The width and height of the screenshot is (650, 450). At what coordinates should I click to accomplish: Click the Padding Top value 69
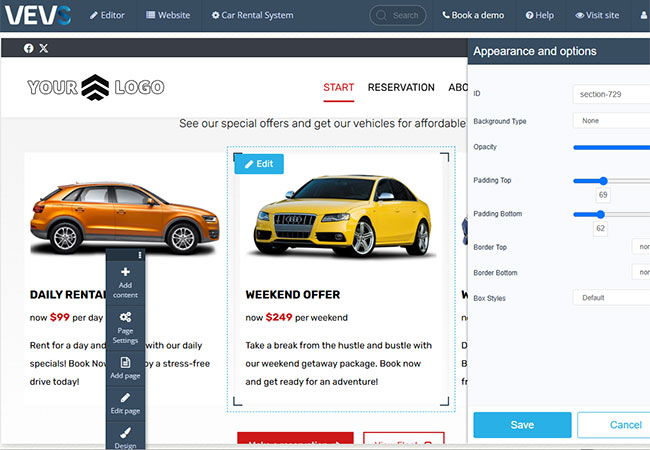603,195
